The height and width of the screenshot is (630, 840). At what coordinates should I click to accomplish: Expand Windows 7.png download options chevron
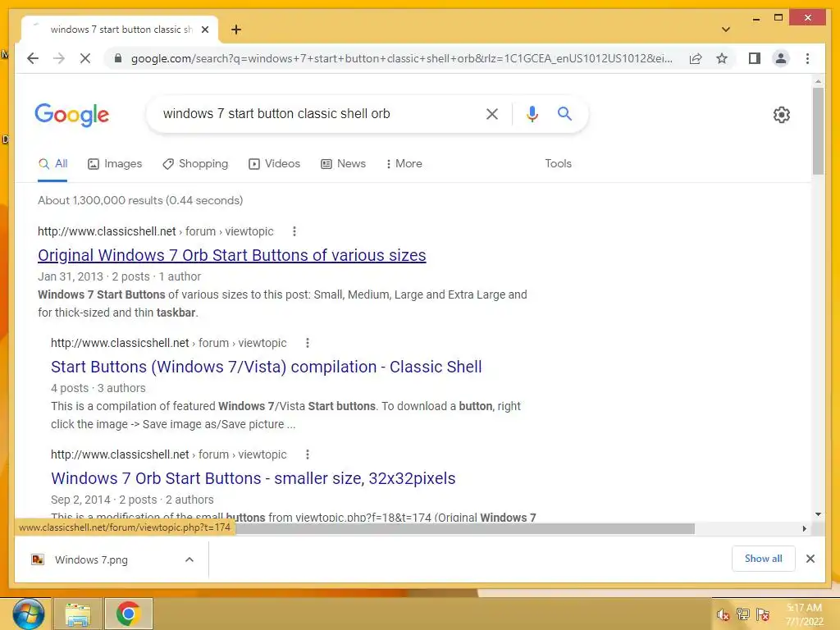[189, 559]
